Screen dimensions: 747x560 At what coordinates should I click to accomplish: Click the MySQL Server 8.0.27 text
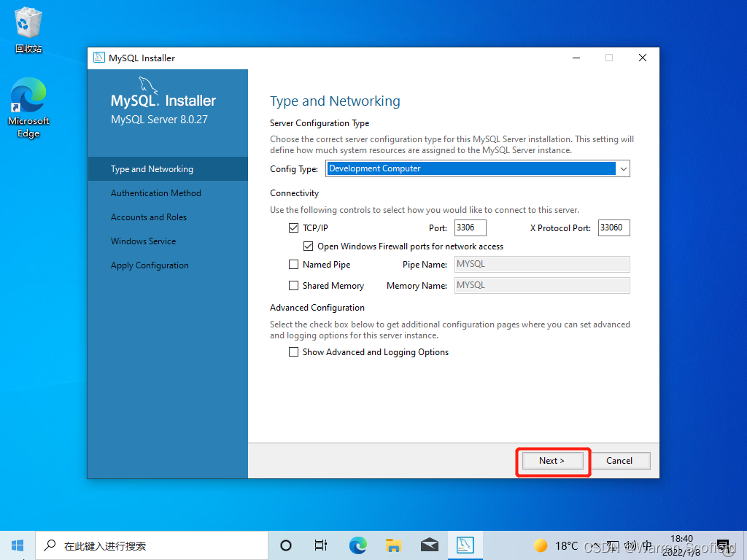(x=159, y=120)
